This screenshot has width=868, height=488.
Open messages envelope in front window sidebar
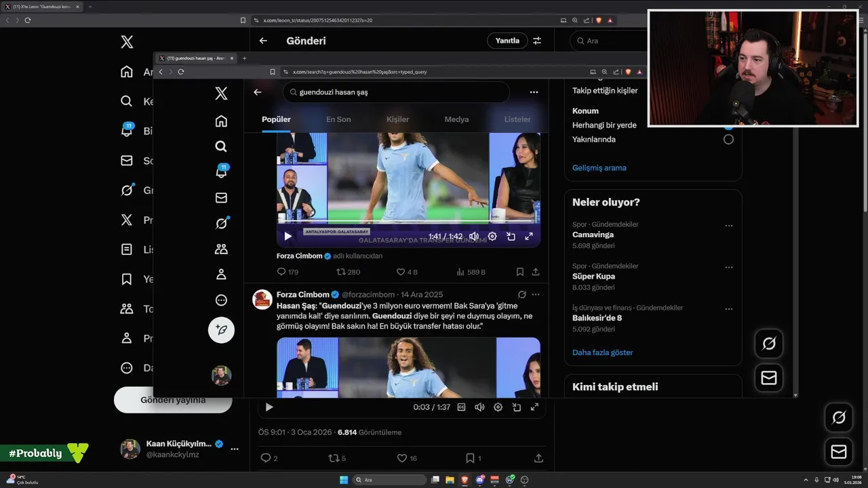coord(221,198)
